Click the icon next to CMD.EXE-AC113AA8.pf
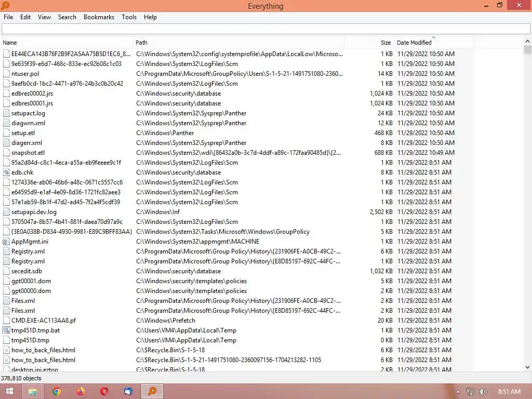Screen dimensions: 532x399 click(x=6, y=320)
